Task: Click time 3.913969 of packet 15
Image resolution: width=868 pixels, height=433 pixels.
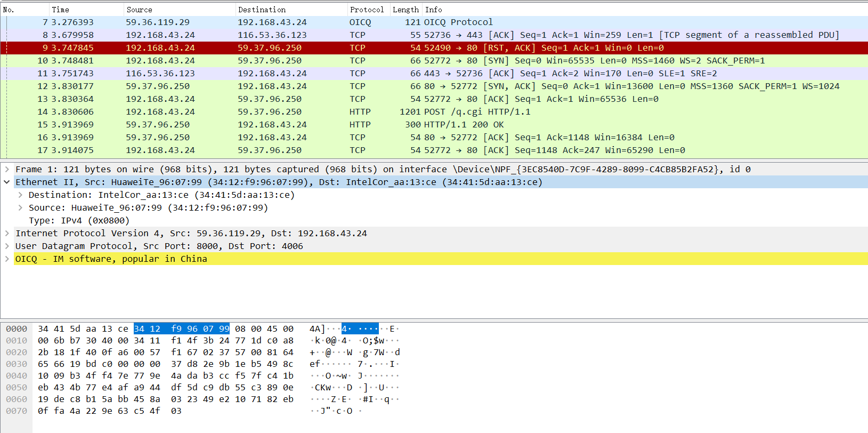Action: coord(72,125)
